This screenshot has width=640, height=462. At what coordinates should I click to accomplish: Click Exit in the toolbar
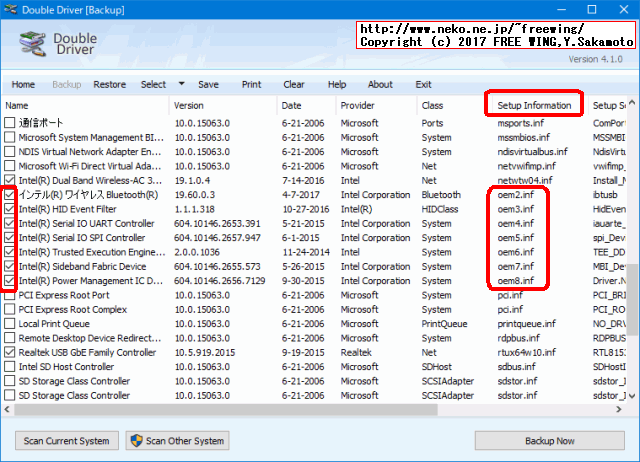pos(423,84)
